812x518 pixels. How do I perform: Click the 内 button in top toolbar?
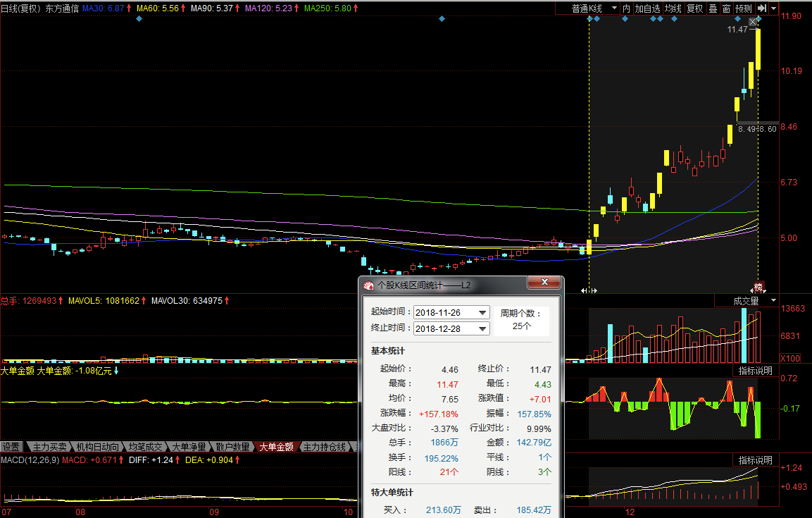tap(626, 8)
